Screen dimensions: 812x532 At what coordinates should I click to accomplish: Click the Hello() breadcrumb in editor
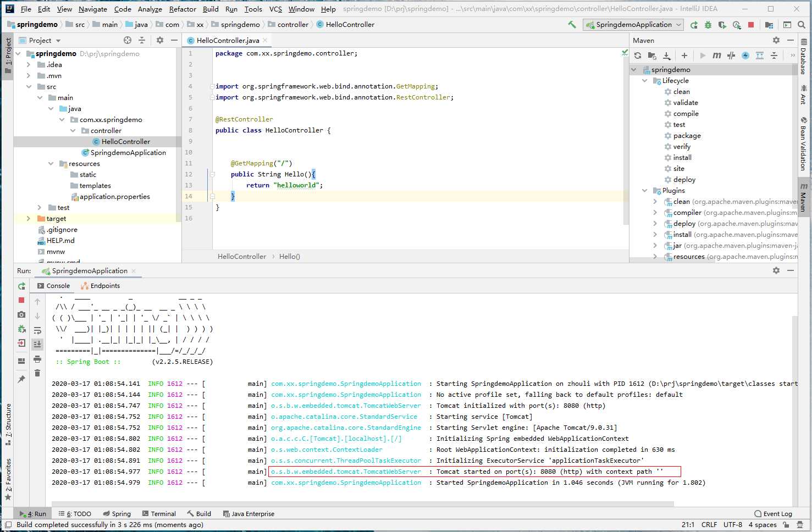pyautogui.click(x=290, y=257)
